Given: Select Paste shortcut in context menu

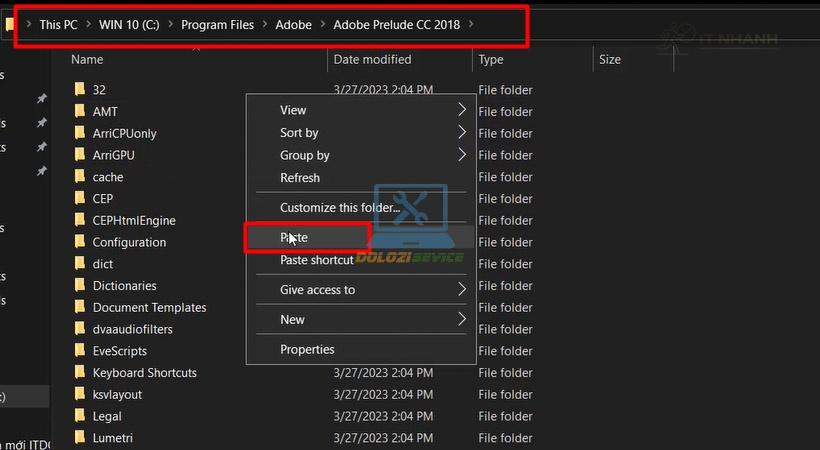Looking at the screenshot, I should (316, 260).
